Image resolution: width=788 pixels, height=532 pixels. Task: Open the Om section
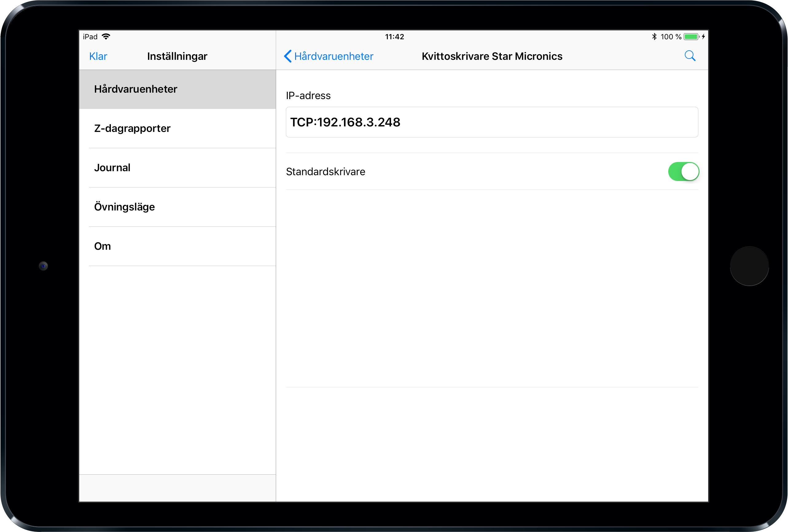177,246
